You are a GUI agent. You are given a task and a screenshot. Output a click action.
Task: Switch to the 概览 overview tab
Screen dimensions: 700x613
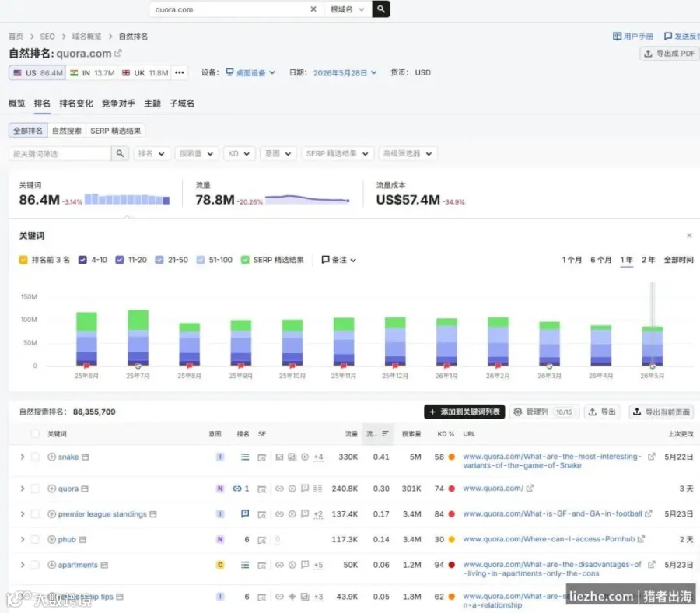pyautogui.click(x=17, y=103)
